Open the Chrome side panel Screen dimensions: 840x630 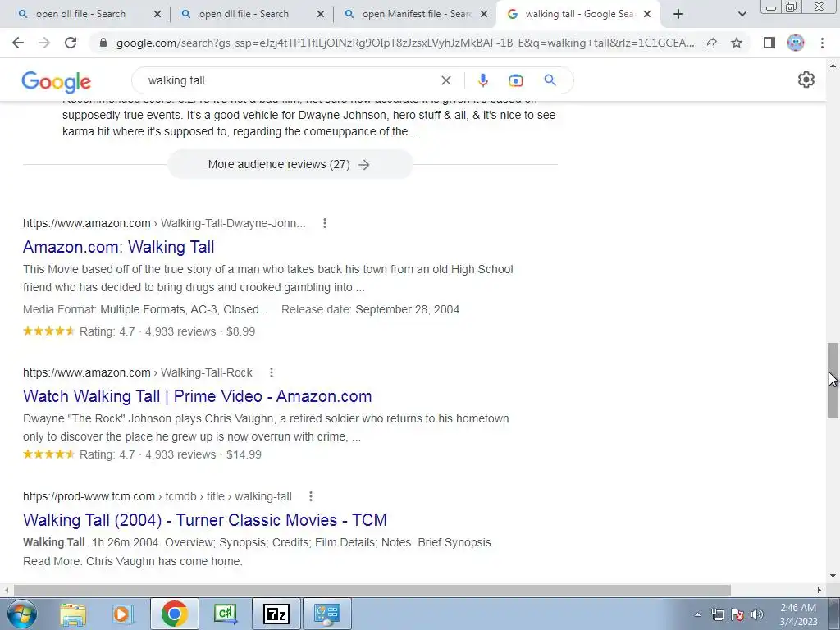pos(769,43)
